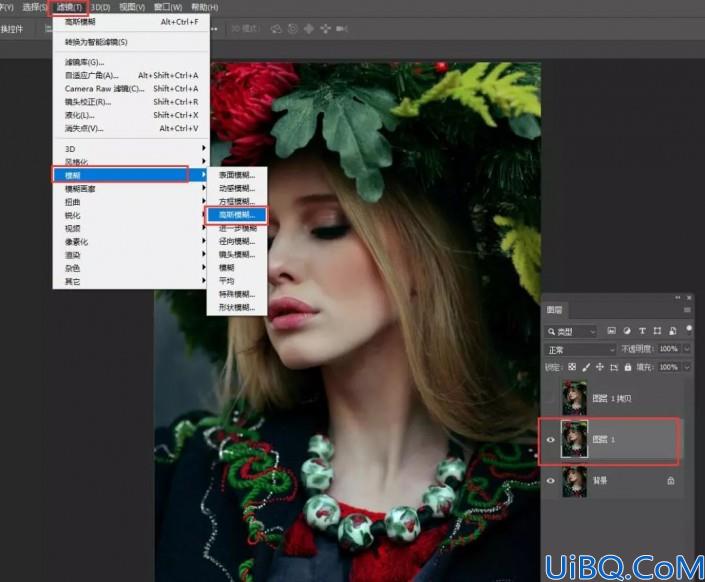Click 3D camera video icon in options bar
Viewport: 705px width, 582px height.
342,29
